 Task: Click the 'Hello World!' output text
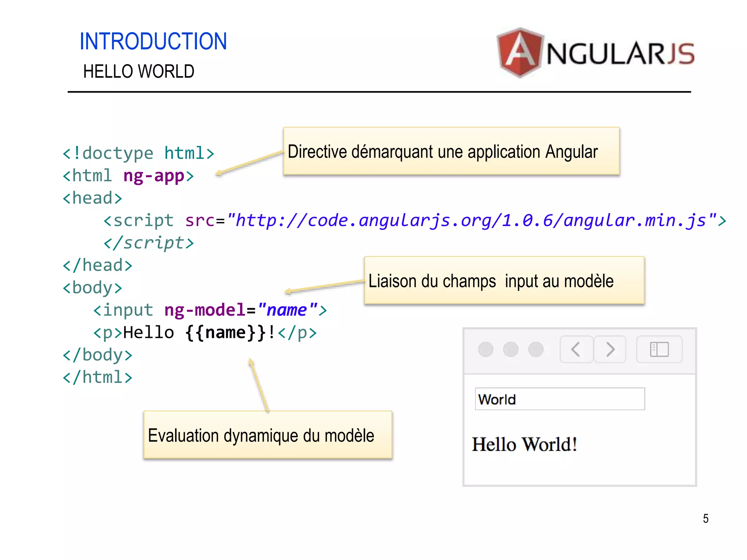point(525,444)
